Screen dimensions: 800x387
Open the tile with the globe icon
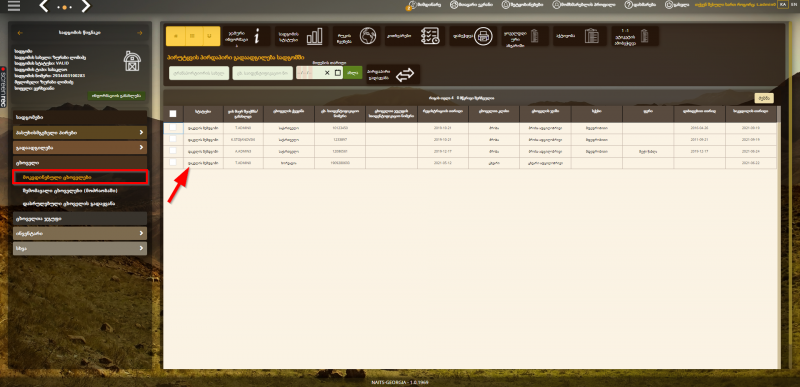[357, 36]
